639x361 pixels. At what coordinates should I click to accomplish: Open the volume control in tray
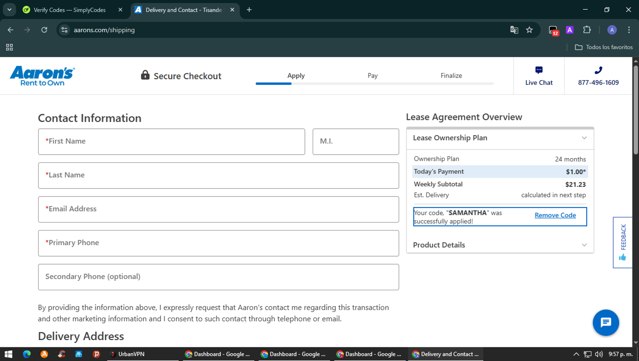click(599, 354)
